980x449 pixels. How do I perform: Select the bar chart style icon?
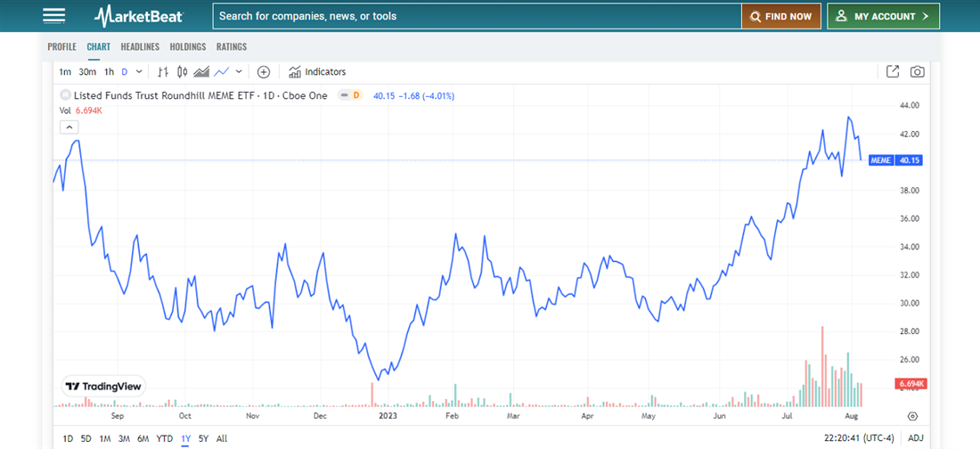[163, 72]
